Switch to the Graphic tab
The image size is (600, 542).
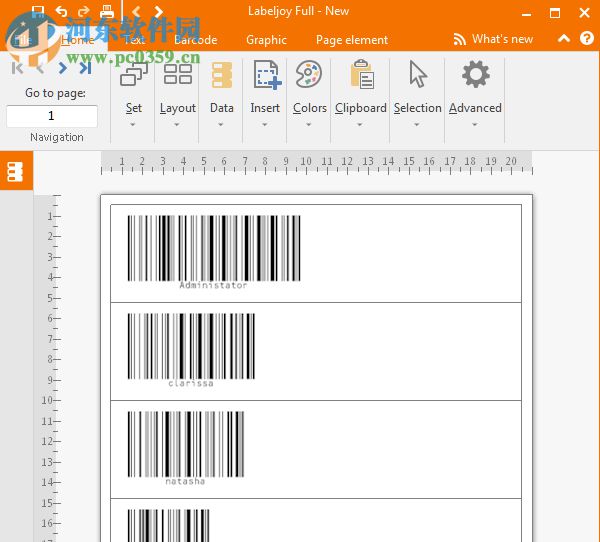click(x=266, y=40)
